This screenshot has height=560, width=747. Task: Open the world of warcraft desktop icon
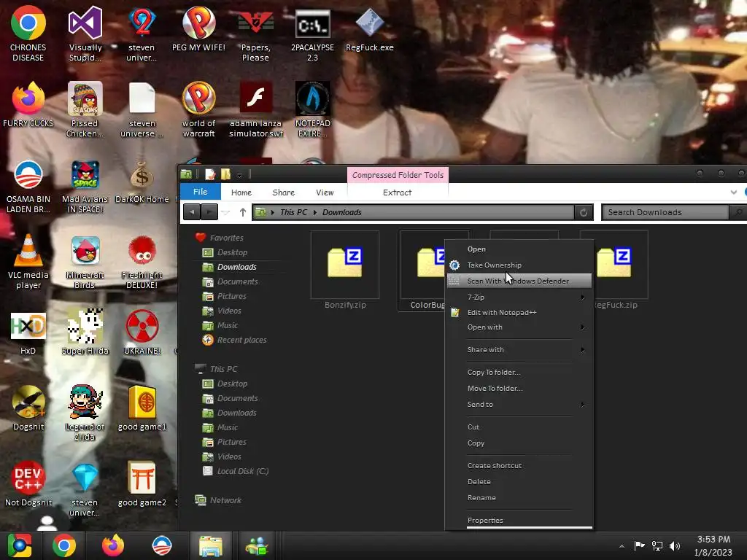(x=198, y=109)
